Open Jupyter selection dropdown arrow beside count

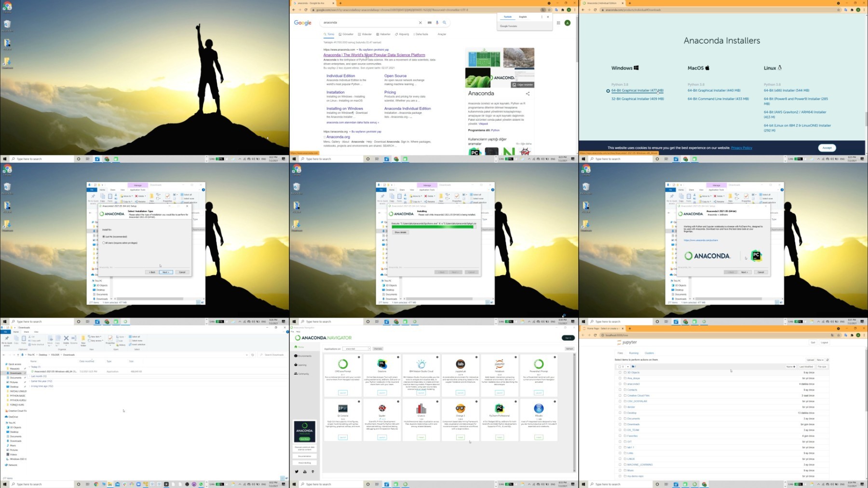(627, 367)
